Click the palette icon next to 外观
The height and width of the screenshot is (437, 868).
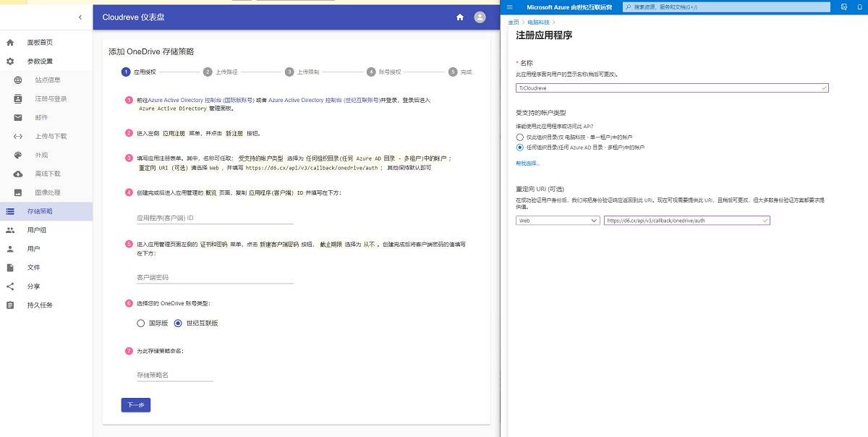click(x=19, y=155)
